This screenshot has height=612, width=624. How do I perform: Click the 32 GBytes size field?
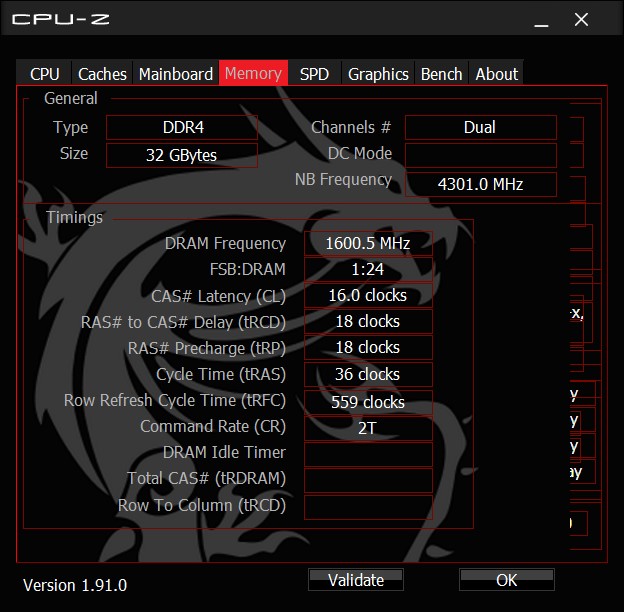coord(182,155)
